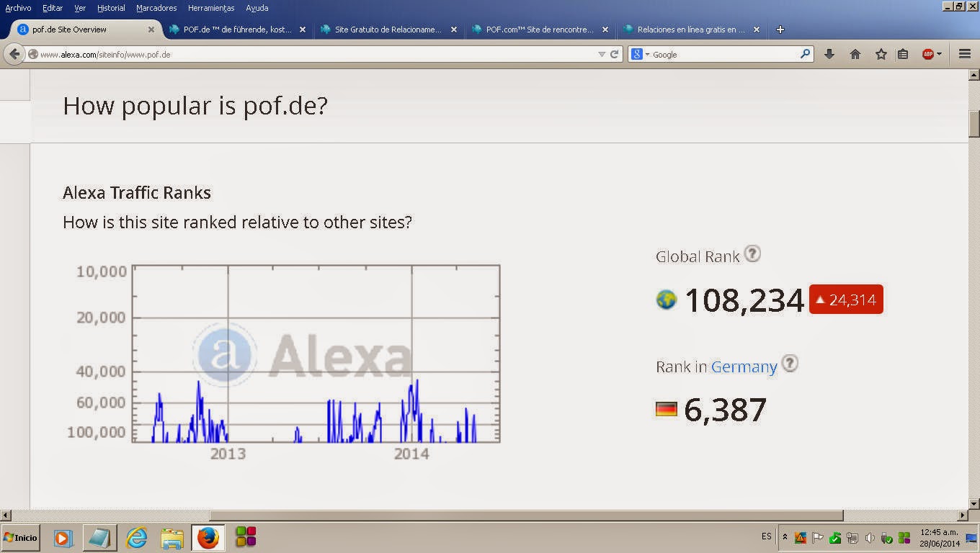Screen dimensions: 980x553
Task: Switch to the POF.de die führende tab
Action: 238,30
